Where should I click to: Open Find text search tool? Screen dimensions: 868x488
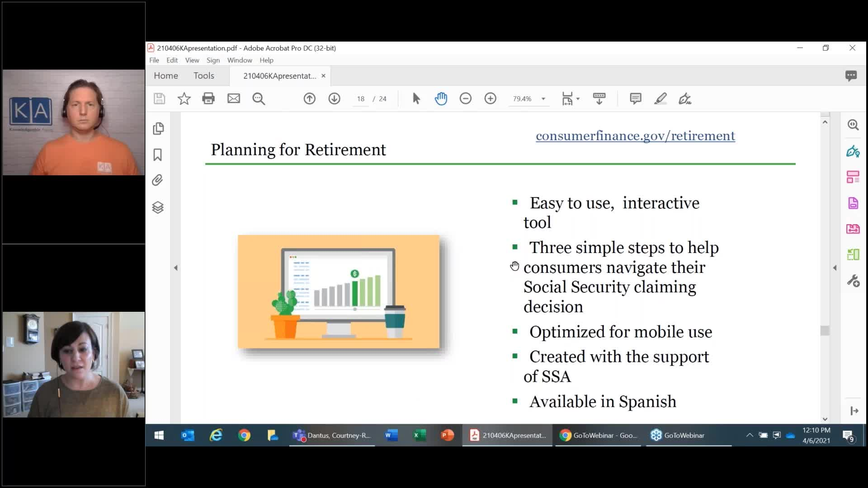click(x=259, y=99)
